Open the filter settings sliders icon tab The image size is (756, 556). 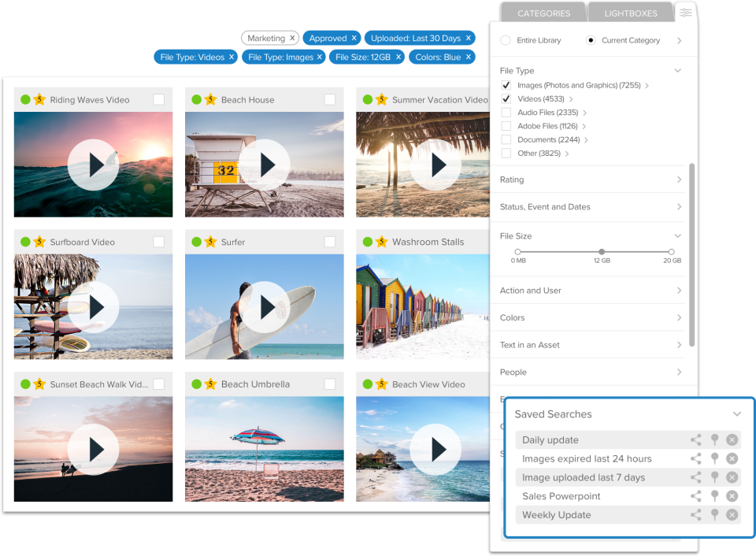tap(686, 13)
